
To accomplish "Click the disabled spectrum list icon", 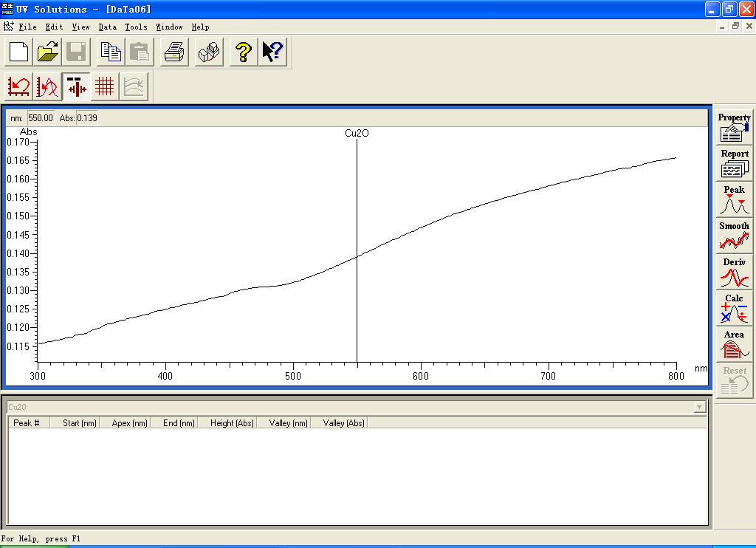I will coord(134,87).
